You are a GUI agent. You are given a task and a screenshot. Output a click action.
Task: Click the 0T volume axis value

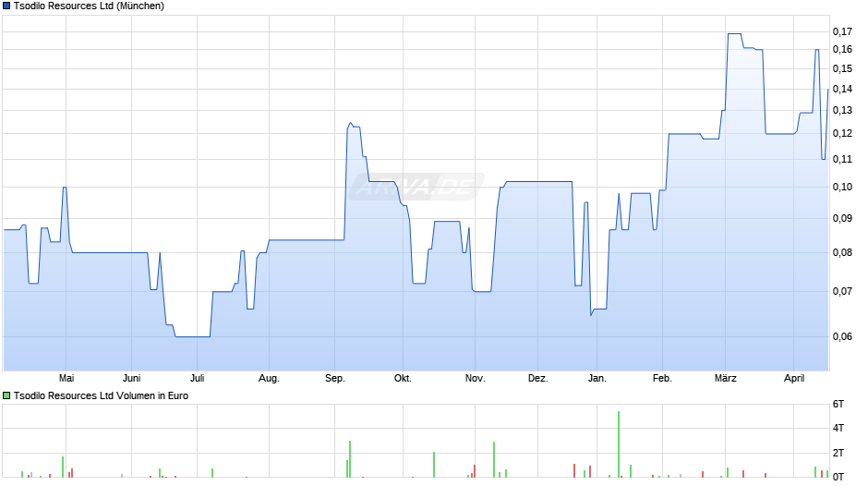coord(838,477)
